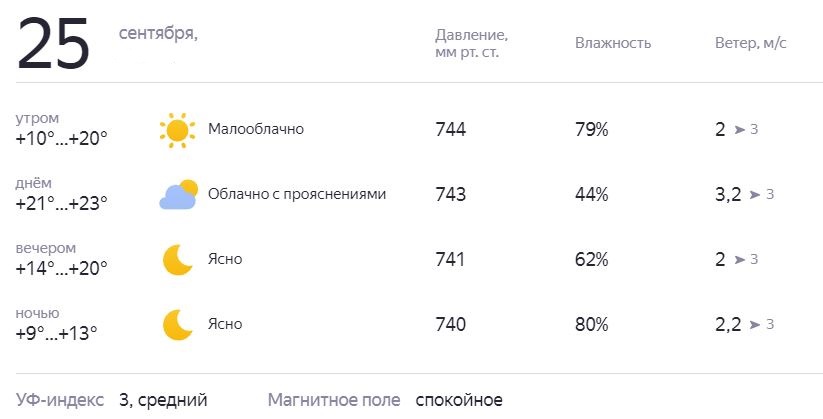
Task: Select the large date number 25
Action: click(x=54, y=44)
